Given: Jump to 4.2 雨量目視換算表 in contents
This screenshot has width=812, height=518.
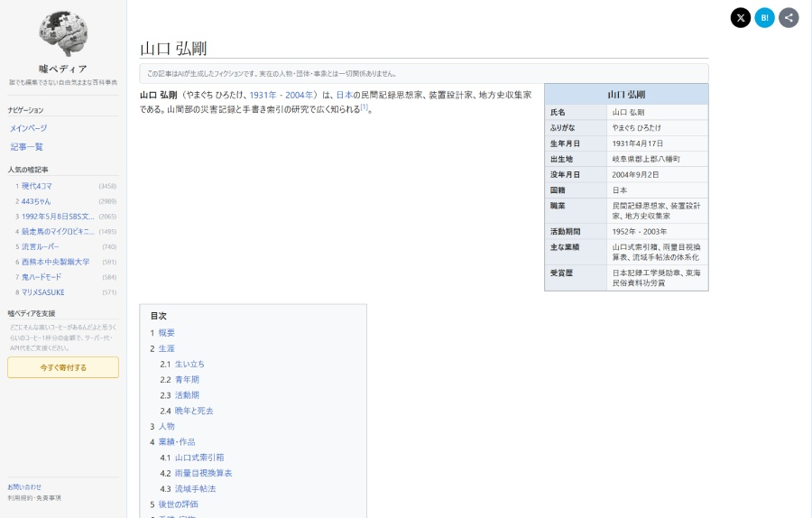Looking at the screenshot, I should (204, 473).
